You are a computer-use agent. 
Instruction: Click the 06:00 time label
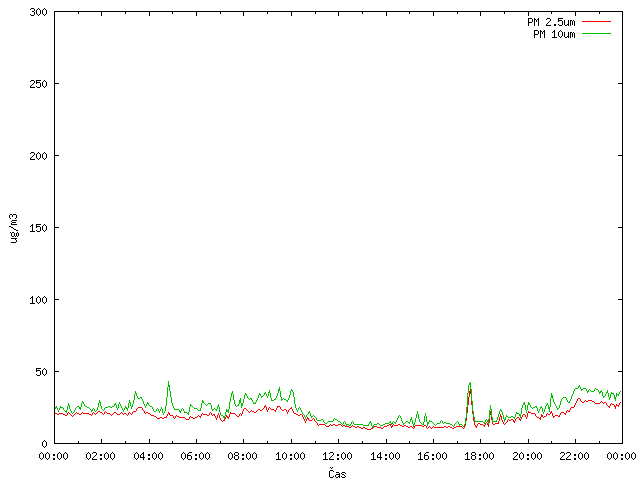196,456
